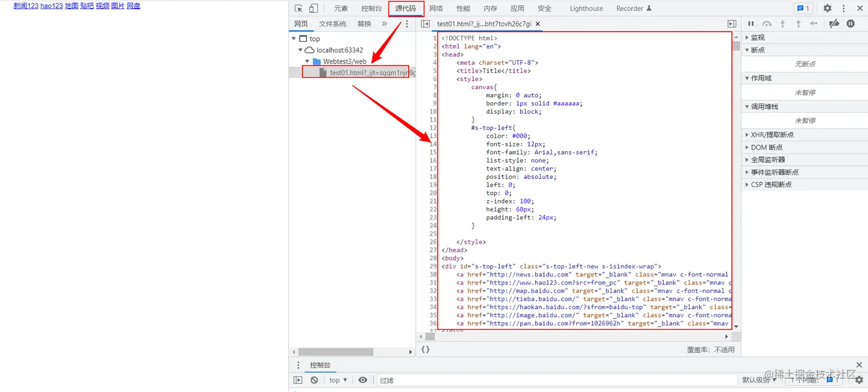Click the step out of function icon
The image size is (868, 392).
798,24
